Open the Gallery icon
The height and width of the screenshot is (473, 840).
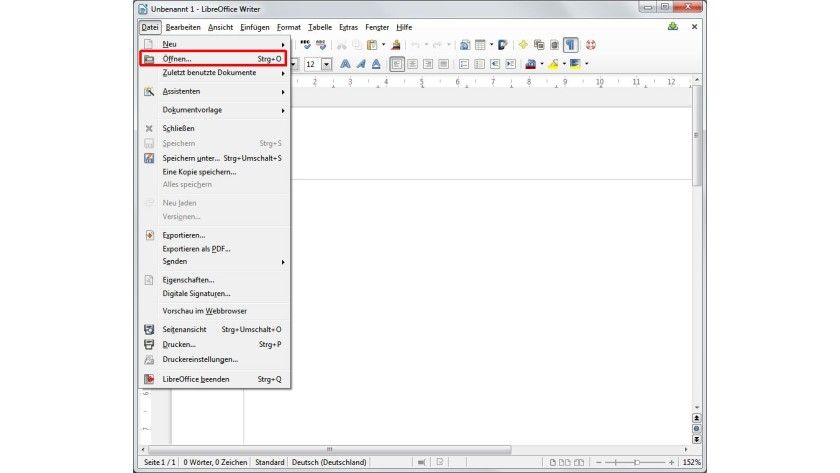click(539, 45)
